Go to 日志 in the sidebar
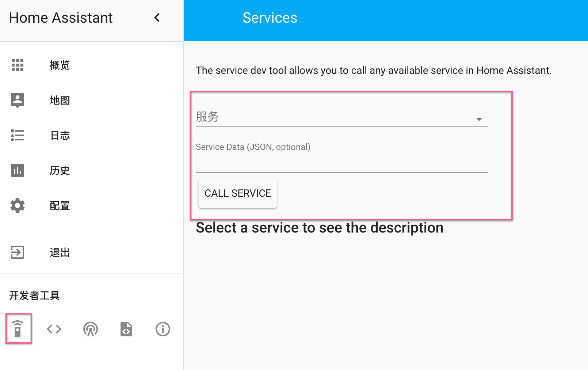Image resolution: width=588 pixels, height=370 pixels. (x=60, y=135)
